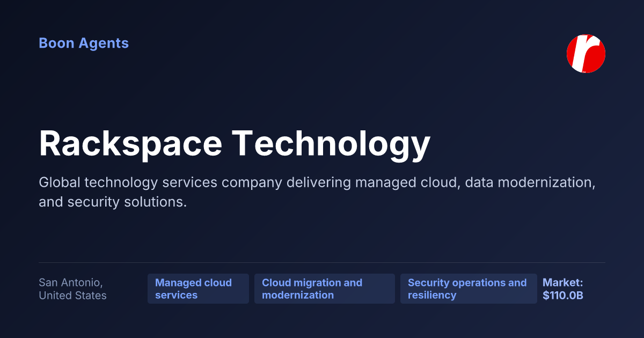This screenshot has width=644, height=338.
Task: Select the Market: $110.0B value
Action: 563,289
